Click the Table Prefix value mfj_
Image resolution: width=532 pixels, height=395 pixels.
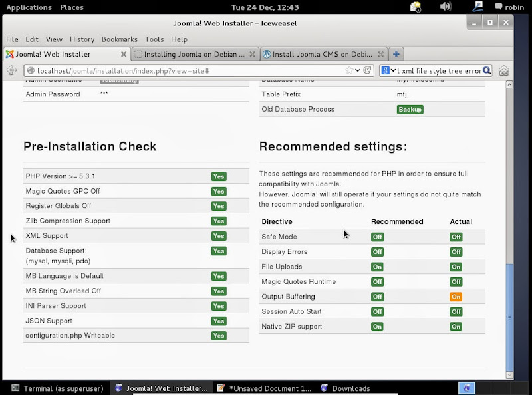(404, 94)
